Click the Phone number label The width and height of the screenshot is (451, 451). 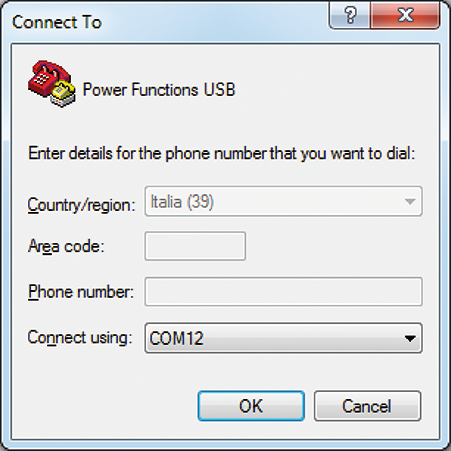click(x=81, y=292)
